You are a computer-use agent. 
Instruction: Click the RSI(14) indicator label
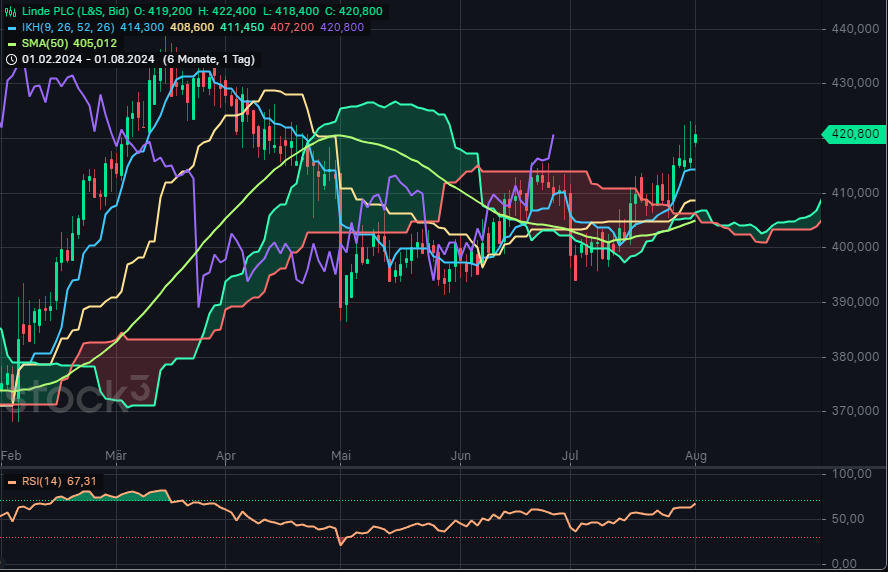tap(42, 481)
